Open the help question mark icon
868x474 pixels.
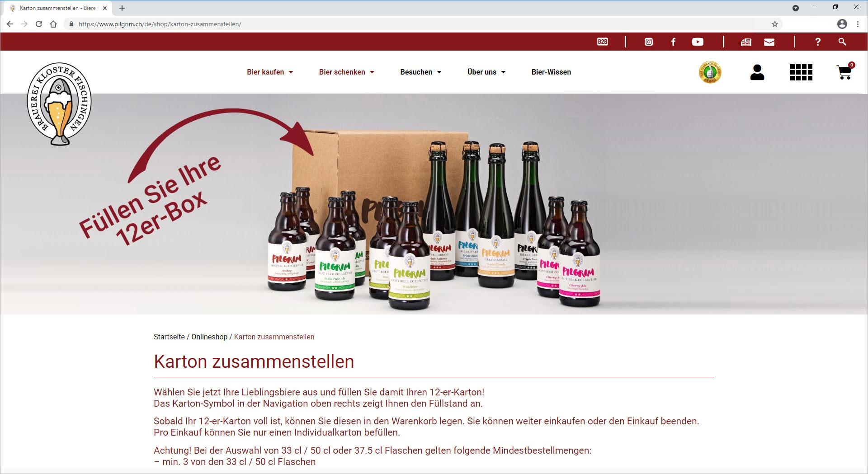(x=818, y=42)
